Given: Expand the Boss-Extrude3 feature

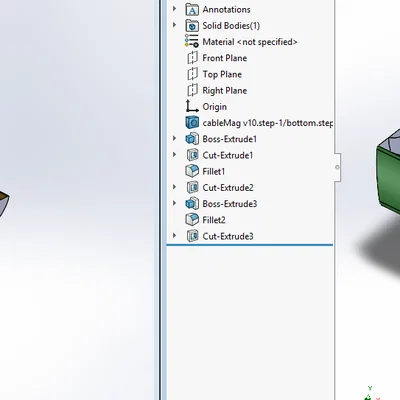Looking at the screenshot, I should click(x=174, y=203).
